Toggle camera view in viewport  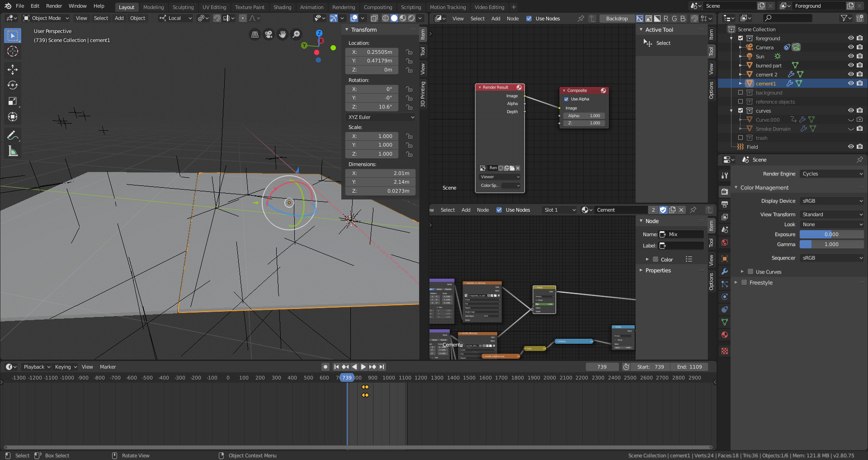tap(269, 34)
